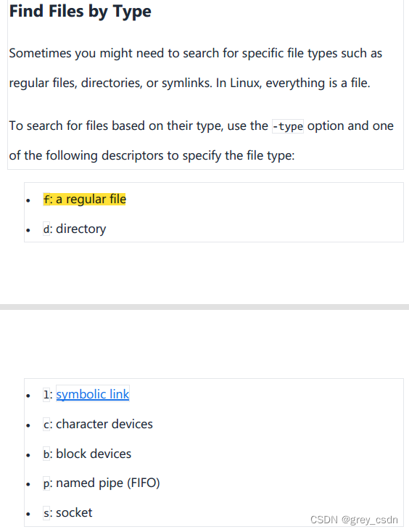Screen dimensions: 409x532
Task: Select the -type inline code snippet
Action: [288, 126]
